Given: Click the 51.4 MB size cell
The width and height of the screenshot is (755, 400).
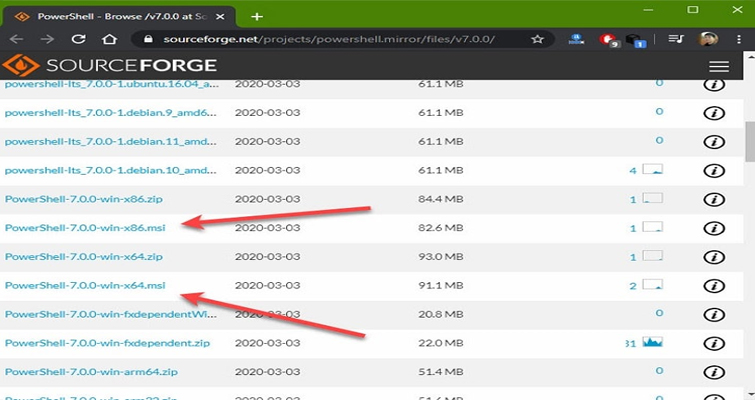Looking at the screenshot, I should coord(441,372).
